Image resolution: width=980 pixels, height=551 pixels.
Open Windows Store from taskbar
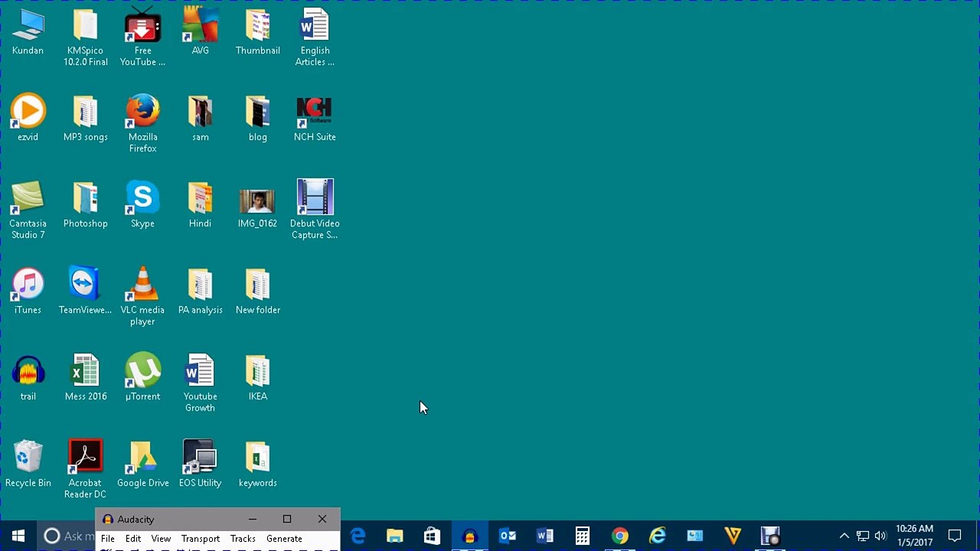point(433,536)
